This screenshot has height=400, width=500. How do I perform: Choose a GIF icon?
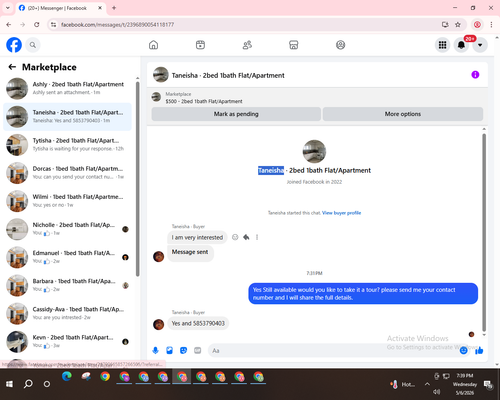coord(198,350)
